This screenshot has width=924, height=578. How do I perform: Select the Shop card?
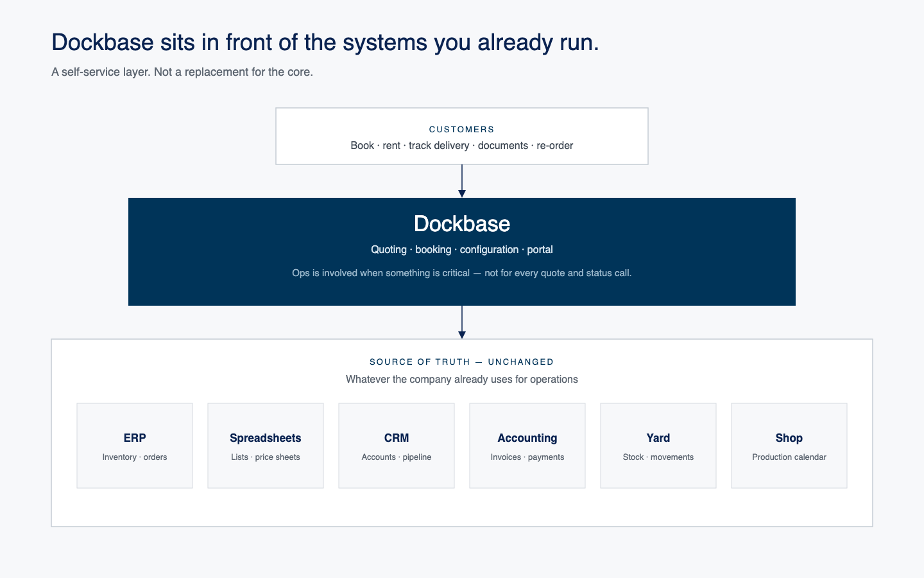pos(789,446)
